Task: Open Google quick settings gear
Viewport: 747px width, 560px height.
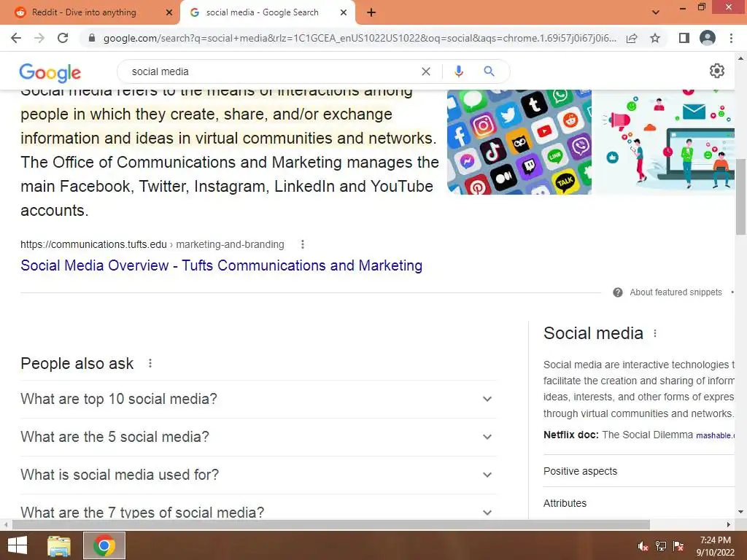Action: point(716,71)
